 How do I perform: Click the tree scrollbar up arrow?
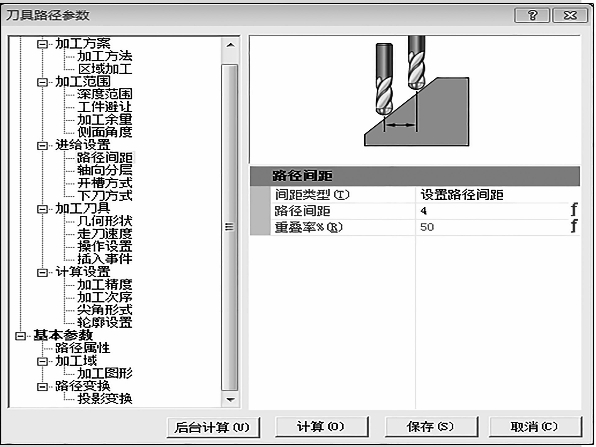click(x=230, y=45)
